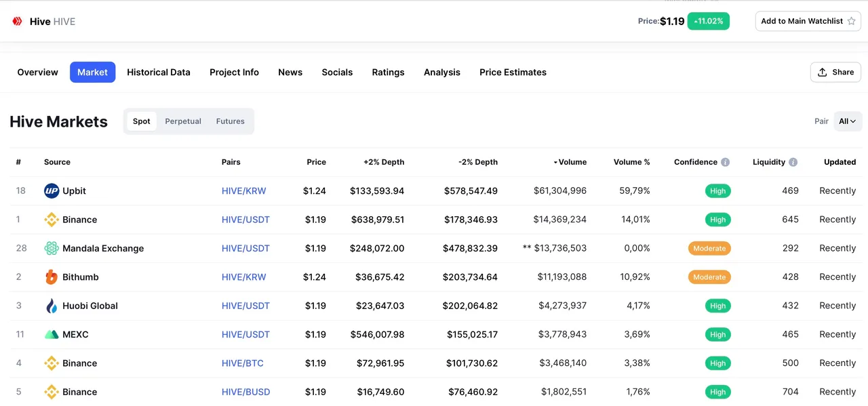The width and height of the screenshot is (868, 406).
Task: Click Add to Main Watchlist button
Action: (808, 21)
